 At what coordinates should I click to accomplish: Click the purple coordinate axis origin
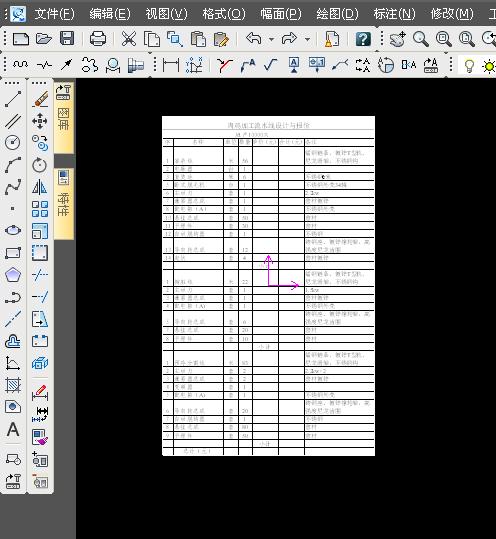269,285
